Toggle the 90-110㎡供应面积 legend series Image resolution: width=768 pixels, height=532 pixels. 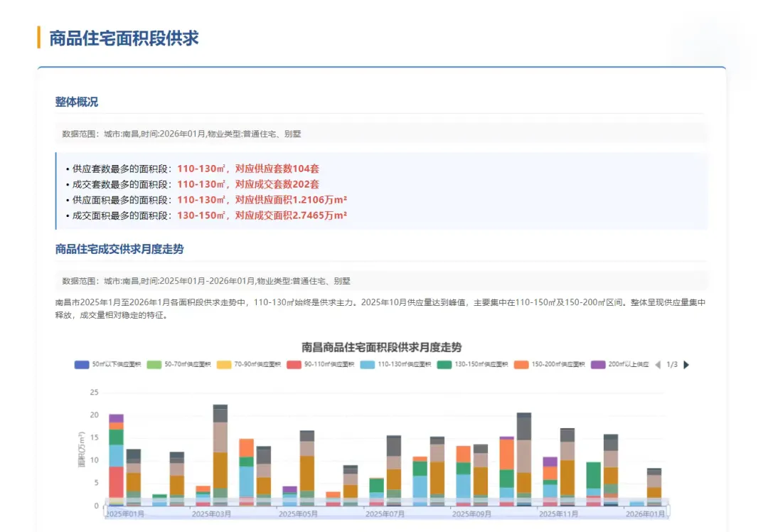coord(320,364)
